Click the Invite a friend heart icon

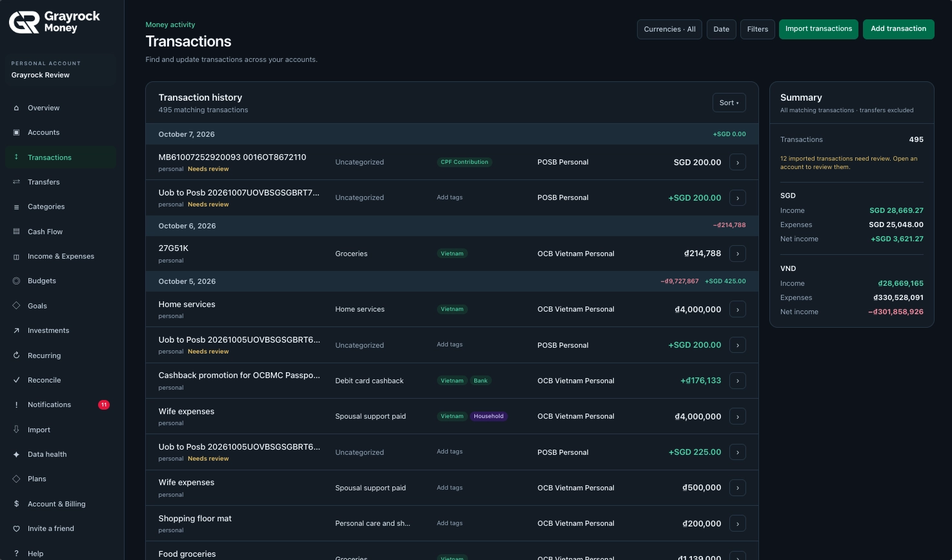point(16,528)
